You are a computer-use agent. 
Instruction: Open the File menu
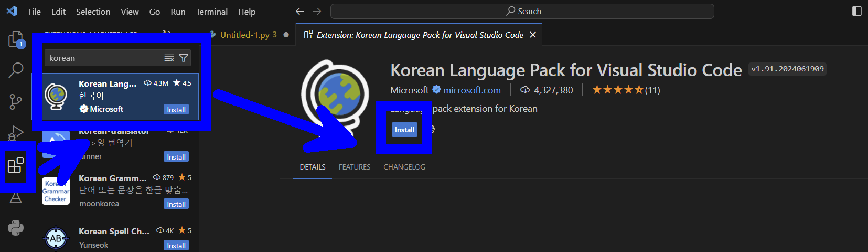pos(35,12)
